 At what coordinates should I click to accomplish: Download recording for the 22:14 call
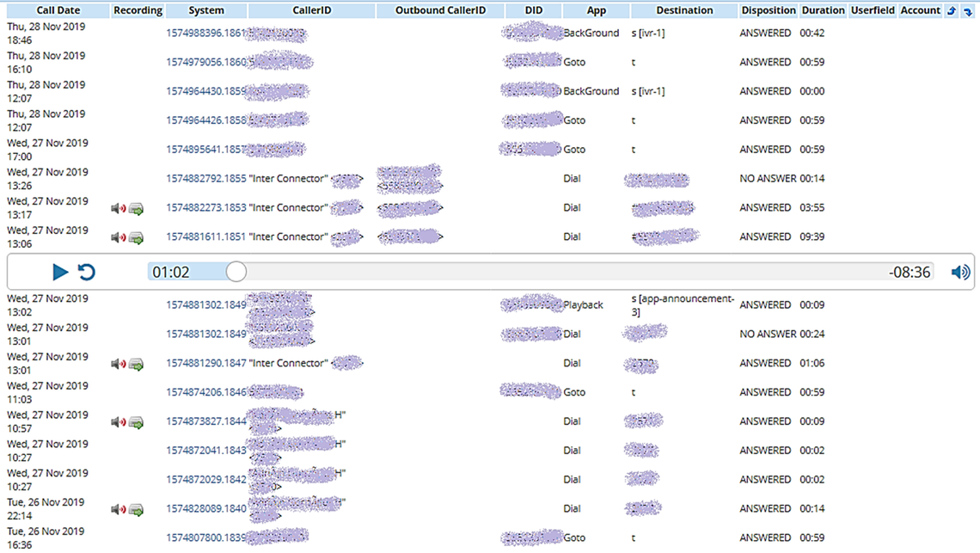pyautogui.click(x=136, y=509)
